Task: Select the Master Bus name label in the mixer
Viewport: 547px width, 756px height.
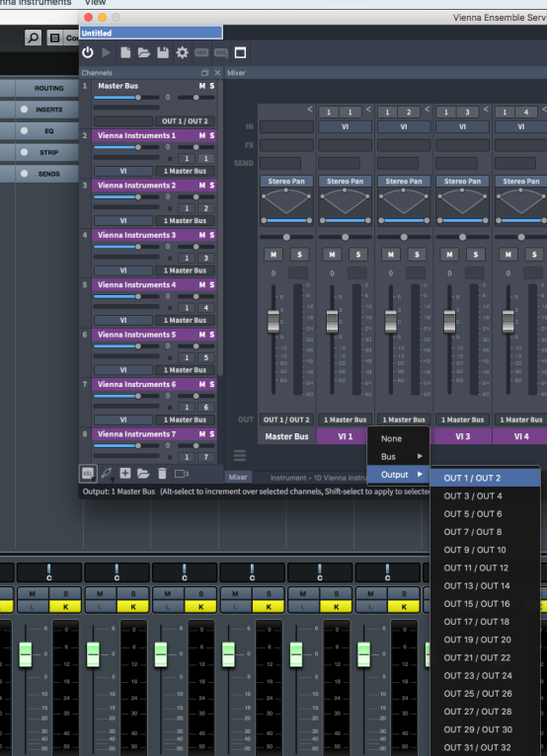Action: tap(286, 436)
